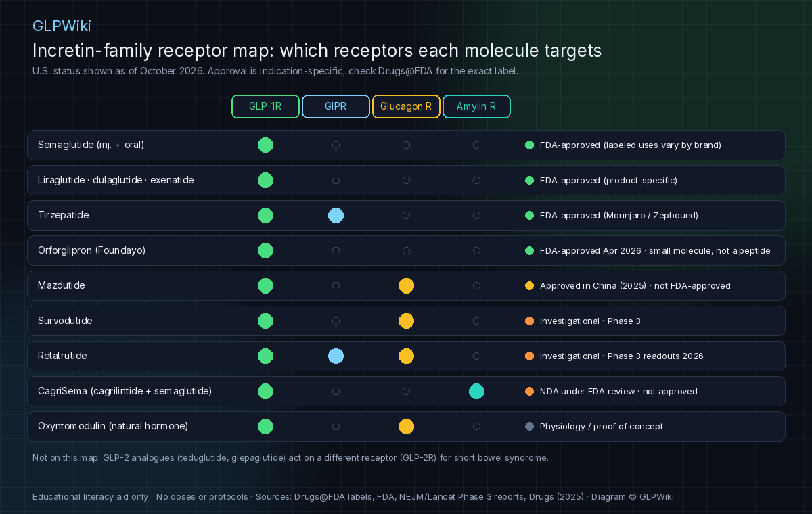Click Retatrutide's blue GIPR dot

pos(336,356)
